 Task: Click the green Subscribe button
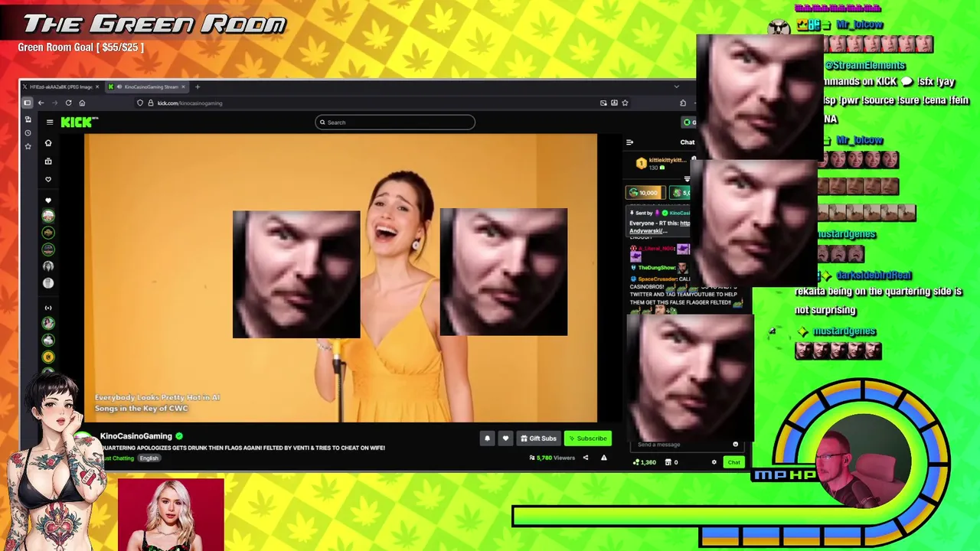[x=588, y=439]
